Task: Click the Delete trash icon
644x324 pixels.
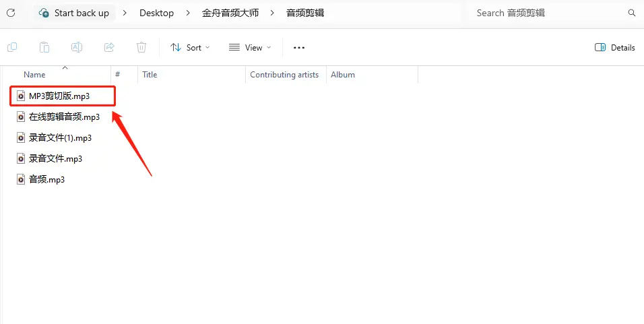Action: coord(141,48)
